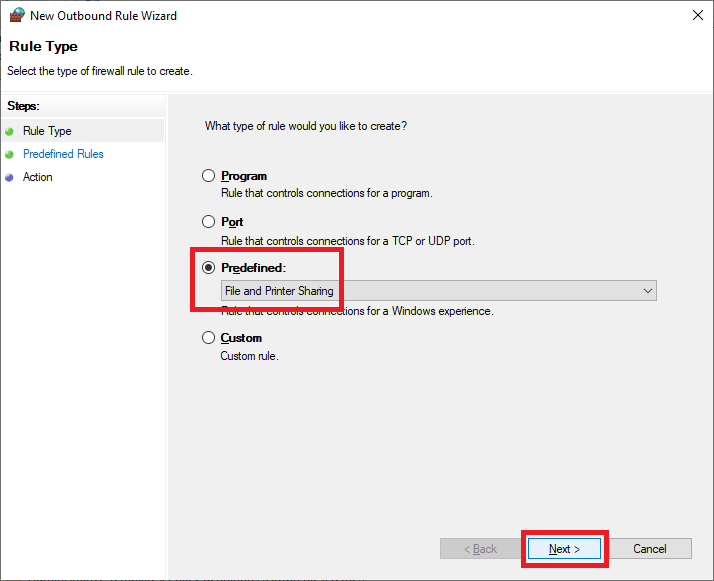The height and width of the screenshot is (581, 714).
Task: Jump to the Action step
Action: (x=38, y=177)
